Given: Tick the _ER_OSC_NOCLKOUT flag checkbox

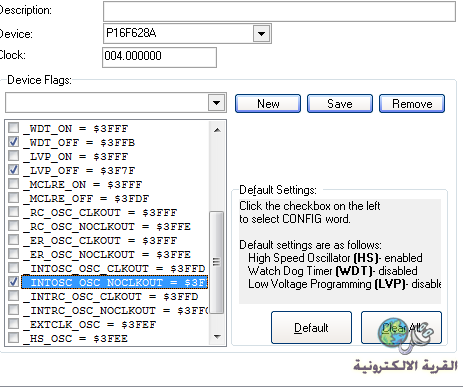Looking at the screenshot, I should [13, 254].
